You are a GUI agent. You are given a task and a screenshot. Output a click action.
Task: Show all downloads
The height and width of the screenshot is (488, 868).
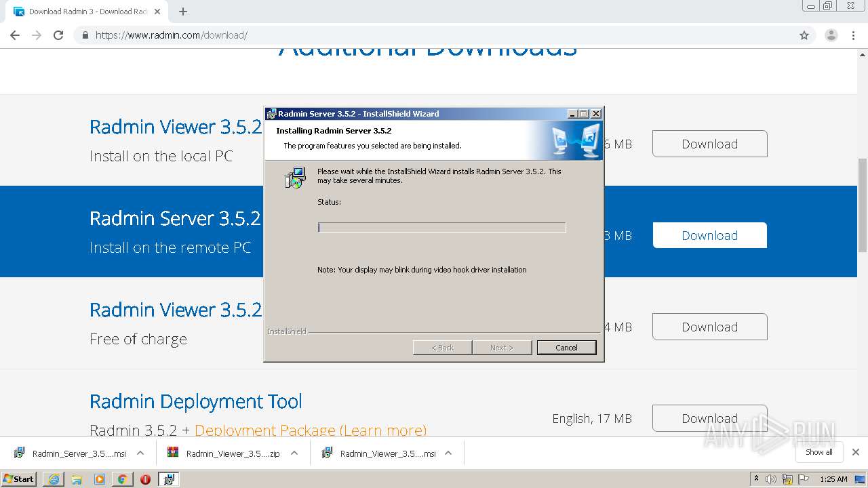click(818, 452)
